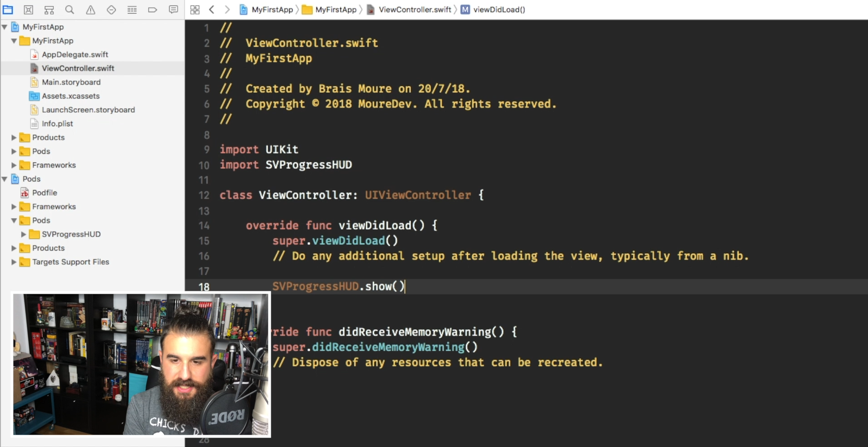The image size is (868, 447).
Task: Collapse the MyFirstApp project root
Action: 5,27
